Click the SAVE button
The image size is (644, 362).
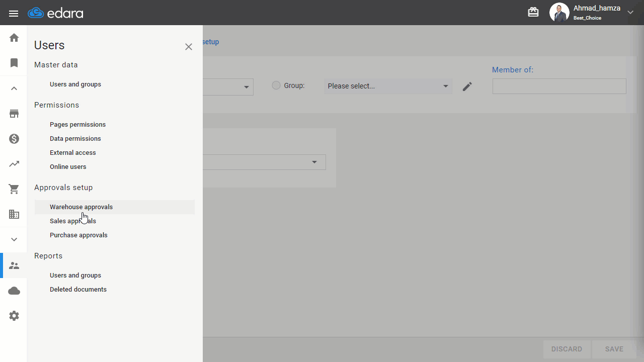coord(614,349)
